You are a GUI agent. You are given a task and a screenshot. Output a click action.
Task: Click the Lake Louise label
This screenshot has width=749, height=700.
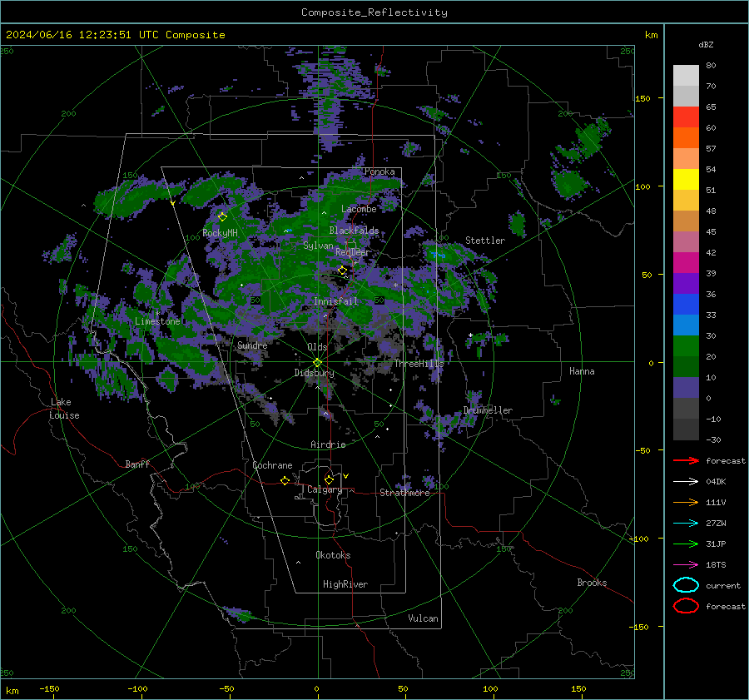[64, 409]
